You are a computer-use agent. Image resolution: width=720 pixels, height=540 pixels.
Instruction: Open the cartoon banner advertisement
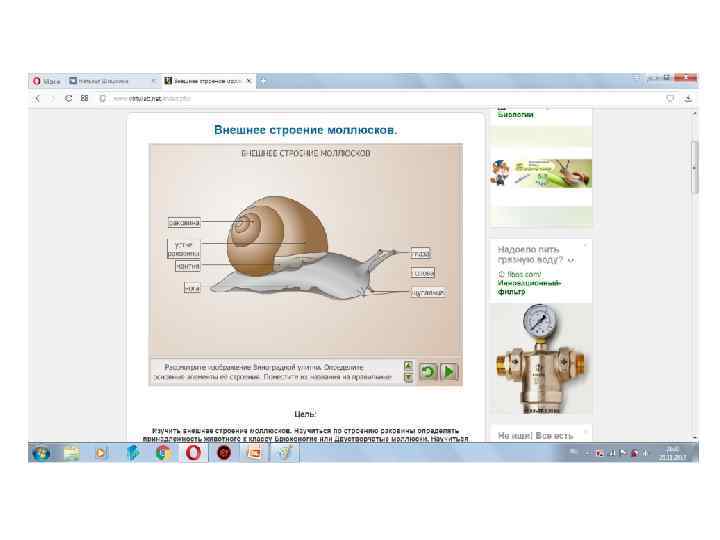coord(541,173)
